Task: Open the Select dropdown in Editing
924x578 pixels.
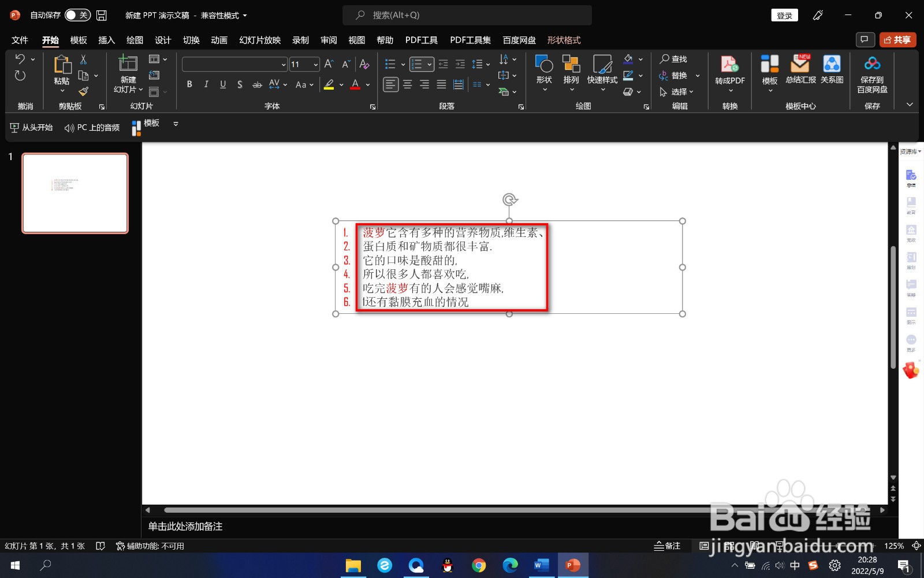Action: [677, 91]
